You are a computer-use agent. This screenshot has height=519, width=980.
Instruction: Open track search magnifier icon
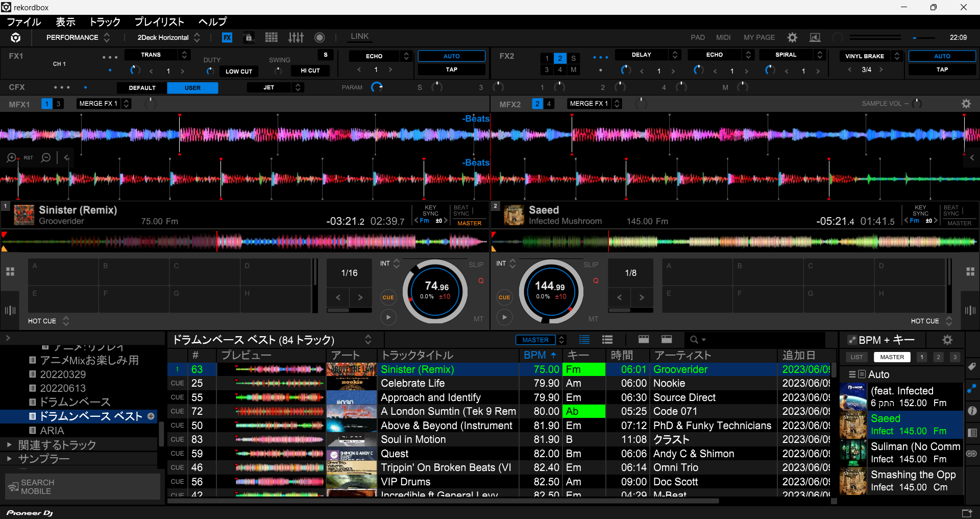(694, 340)
